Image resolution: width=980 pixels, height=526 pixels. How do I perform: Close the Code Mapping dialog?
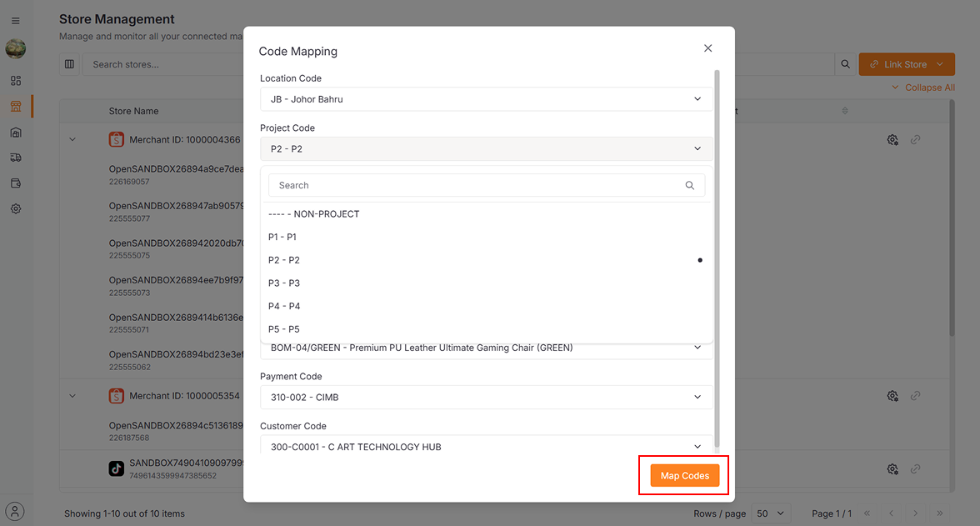[707, 48]
